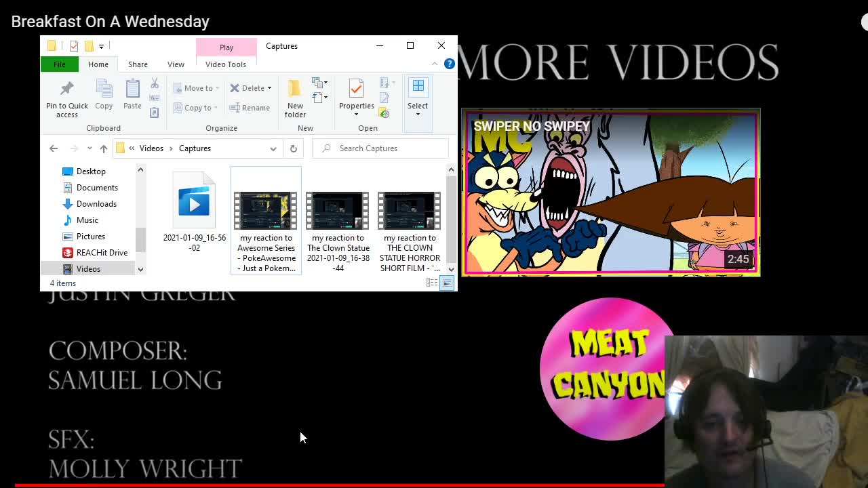This screenshot has height=488, width=868.
Task: Click the Copy path icon in Clipboard group
Action: (155, 98)
